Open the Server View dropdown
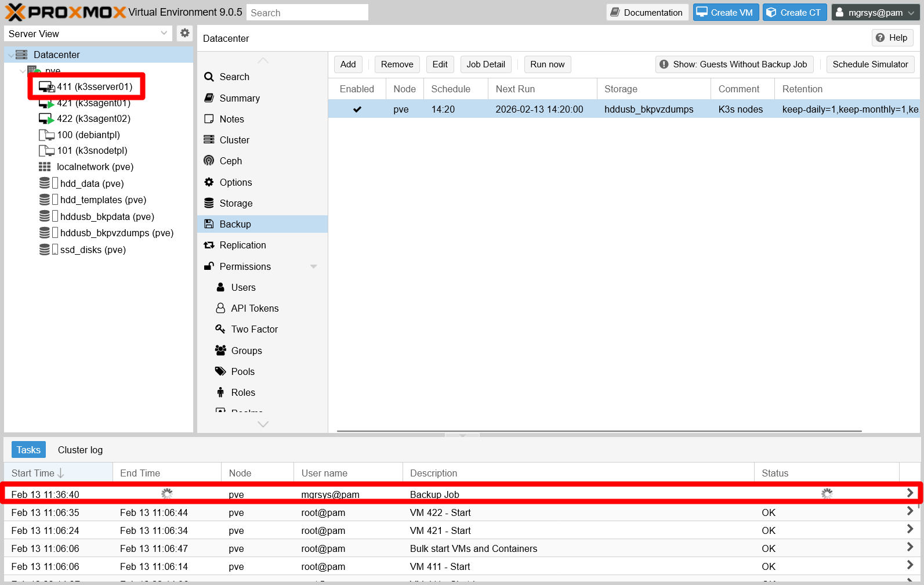Viewport: 924px width, 585px height. coord(164,33)
